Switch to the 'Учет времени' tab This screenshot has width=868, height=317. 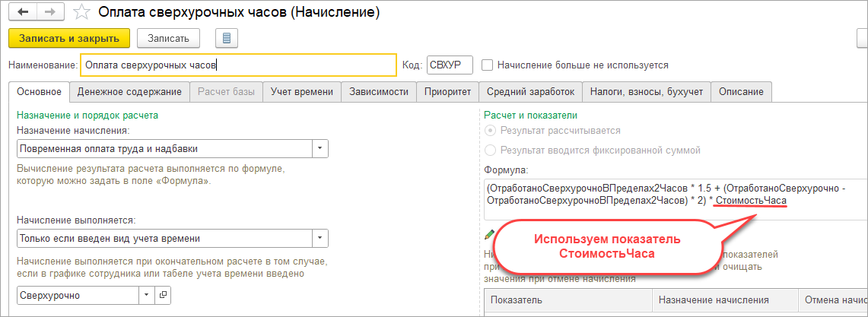302,92
